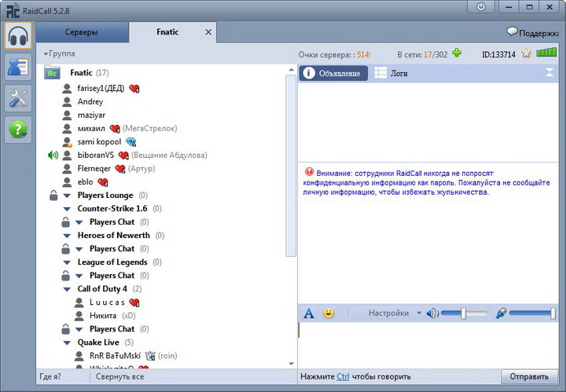Switch to the Серверы tab
The image size is (566, 392).
pyautogui.click(x=82, y=32)
